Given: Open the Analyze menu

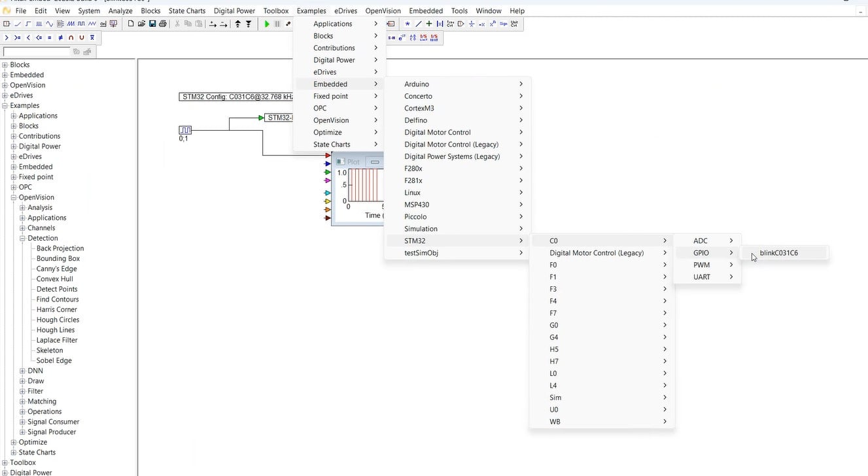Looking at the screenshot, I should 120,10.
